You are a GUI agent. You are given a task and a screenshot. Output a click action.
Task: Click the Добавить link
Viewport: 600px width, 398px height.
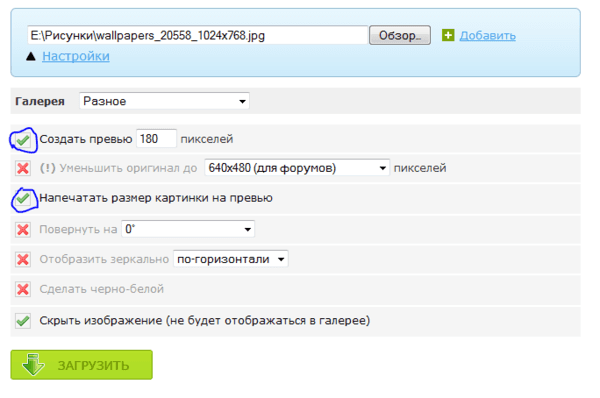488,36
